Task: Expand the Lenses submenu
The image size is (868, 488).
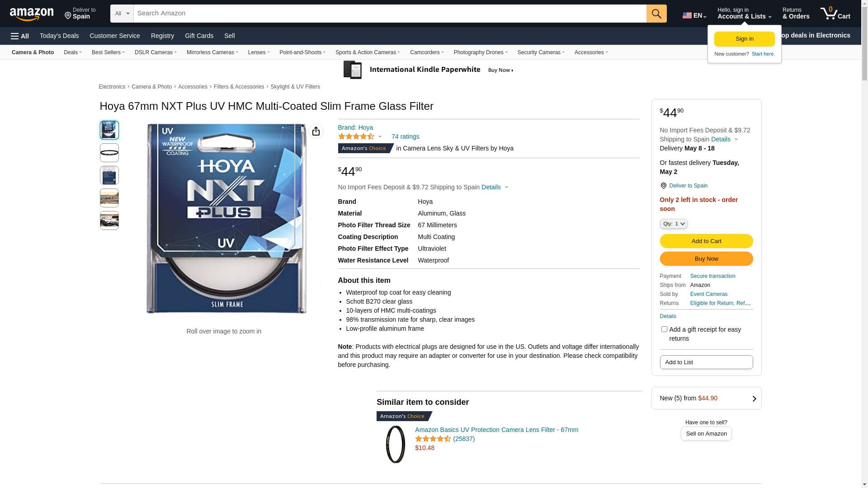Action: pyautogui.click(x=259, y=52)
